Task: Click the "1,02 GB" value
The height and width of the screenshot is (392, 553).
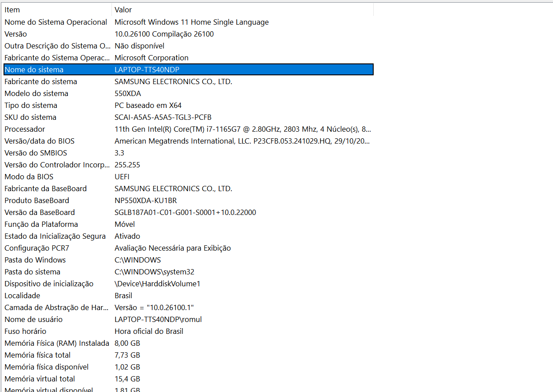Action: click(x=127, y=367)
